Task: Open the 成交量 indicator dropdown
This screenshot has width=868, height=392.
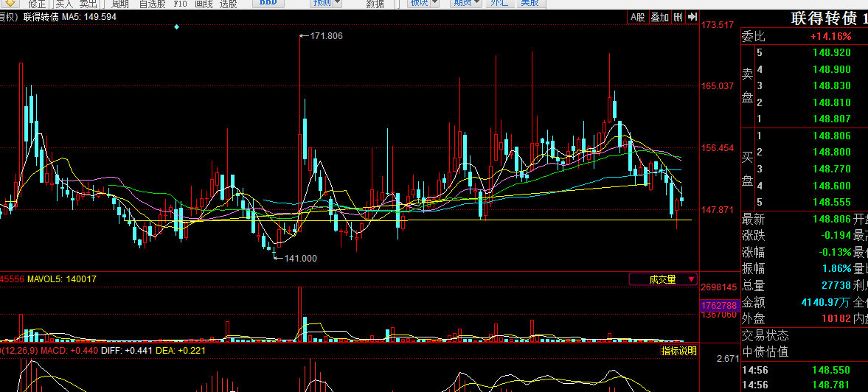Action: 662,279
